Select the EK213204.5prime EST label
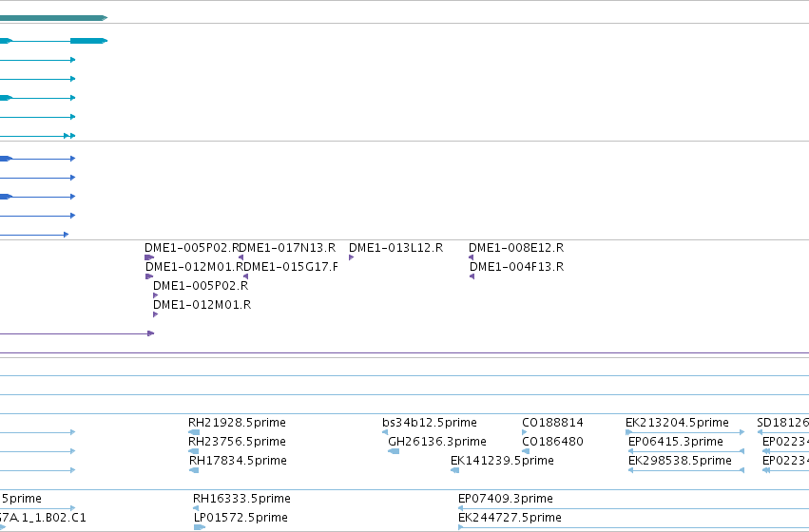Screen dimensions: 809x532 click(677, 423)
